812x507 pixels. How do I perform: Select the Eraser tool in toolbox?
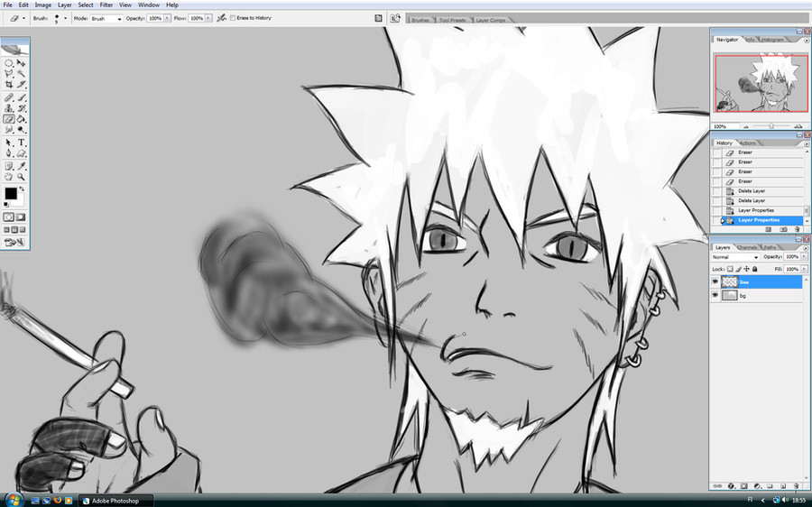coord(9,119)
